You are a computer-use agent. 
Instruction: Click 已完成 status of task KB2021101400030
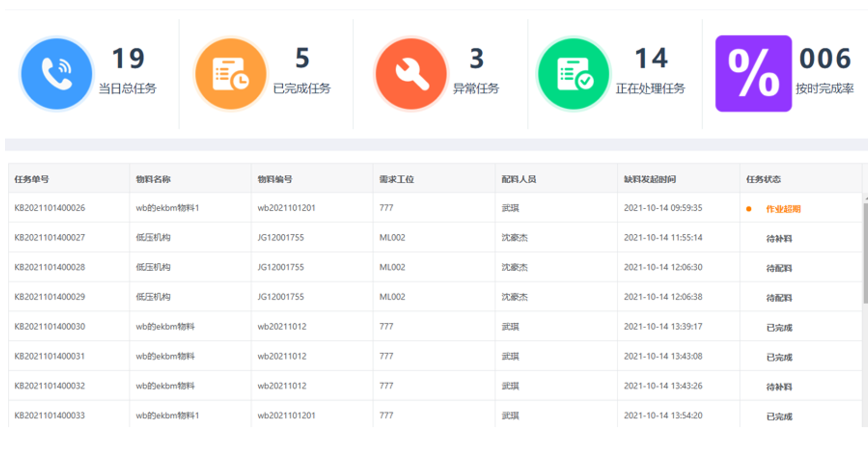779,328
